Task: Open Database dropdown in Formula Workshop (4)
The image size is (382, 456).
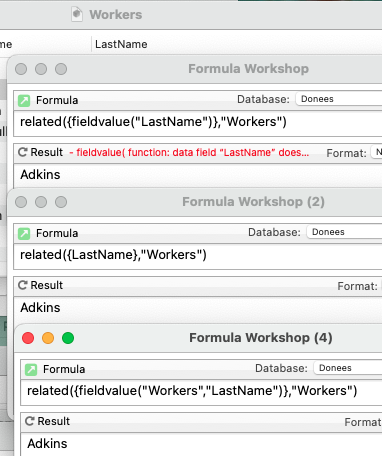Action: tap(348, 368)
